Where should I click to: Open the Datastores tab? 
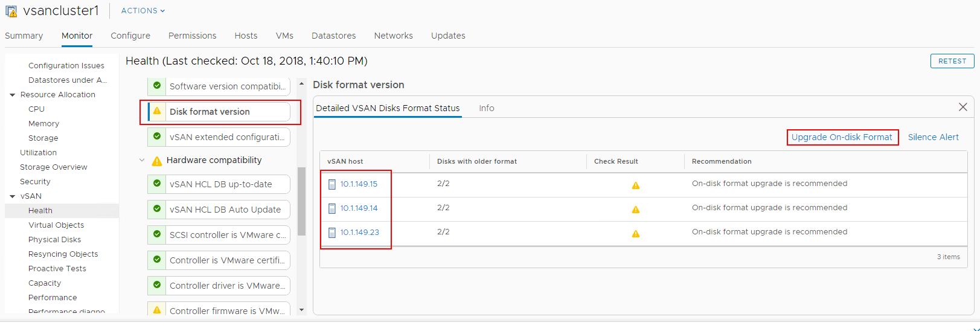coord(333,36)
